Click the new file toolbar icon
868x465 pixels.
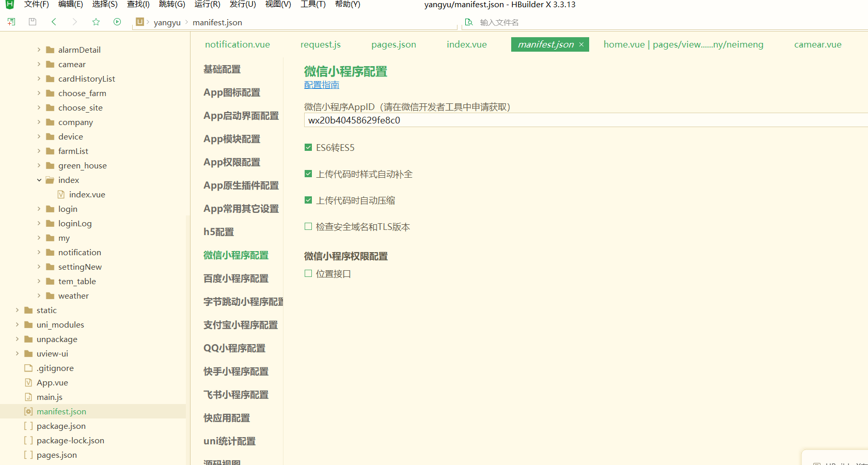click(x=11, y=22)
